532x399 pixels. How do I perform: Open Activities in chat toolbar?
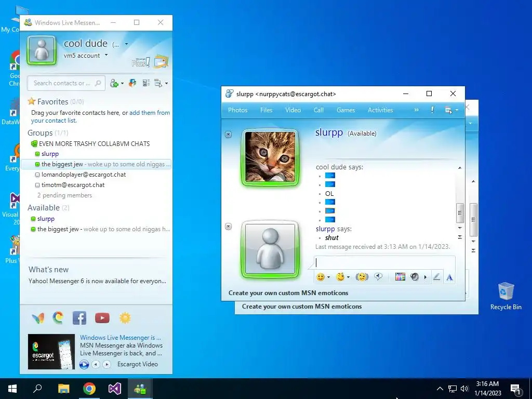tap(380, 110)
